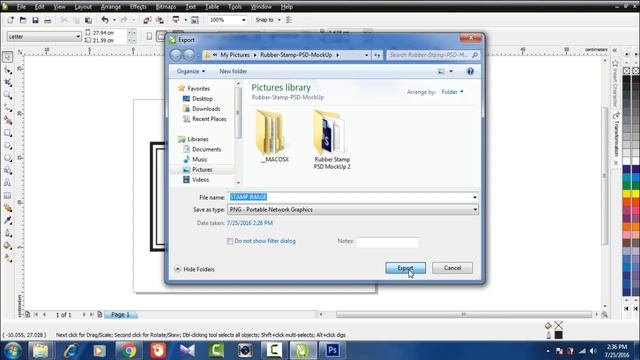Screen dimensions: 640x360
Task: Open the Save as type dropdown
Action: point(475,209)
